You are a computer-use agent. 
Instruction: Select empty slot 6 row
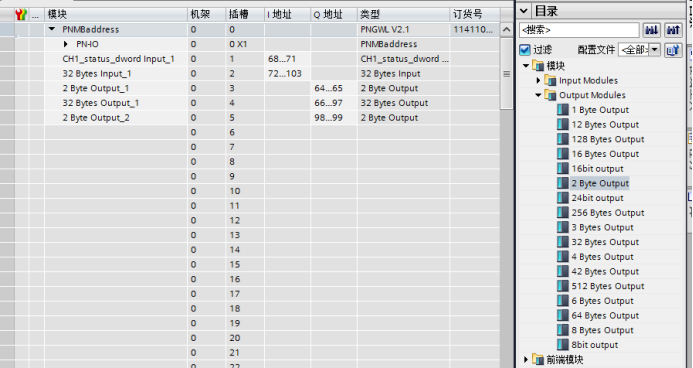pos(250,132)
